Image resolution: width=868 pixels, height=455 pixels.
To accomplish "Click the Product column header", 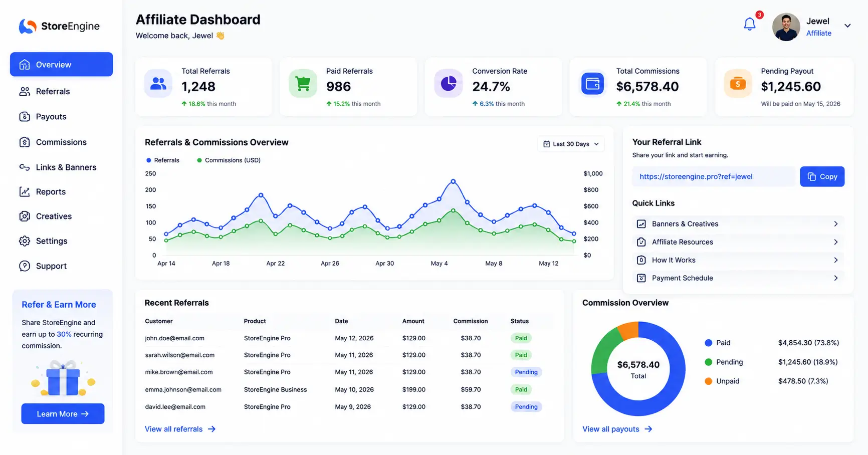I will [255, 321].
